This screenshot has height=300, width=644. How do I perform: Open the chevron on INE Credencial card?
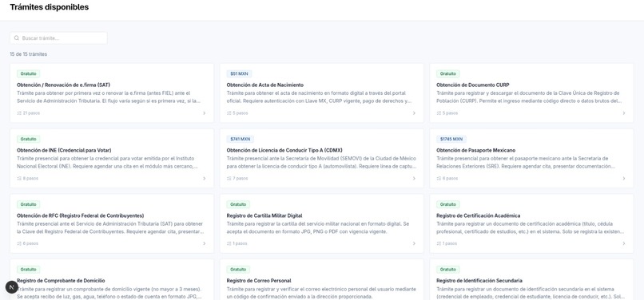click(x=204, y=179)
